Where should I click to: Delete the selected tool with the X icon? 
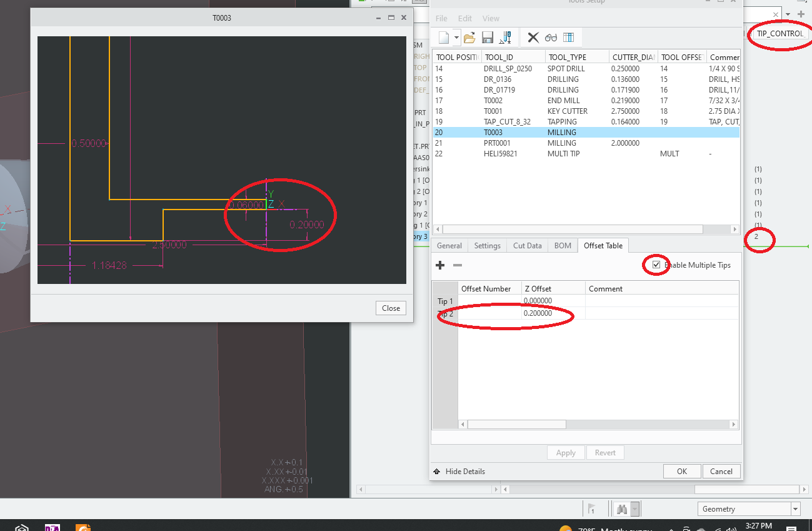click(532, 37)
